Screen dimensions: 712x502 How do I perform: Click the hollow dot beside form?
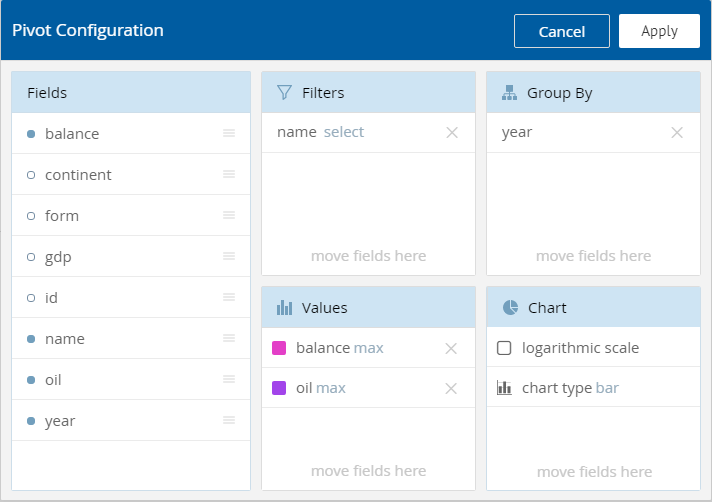click(31, 216)
